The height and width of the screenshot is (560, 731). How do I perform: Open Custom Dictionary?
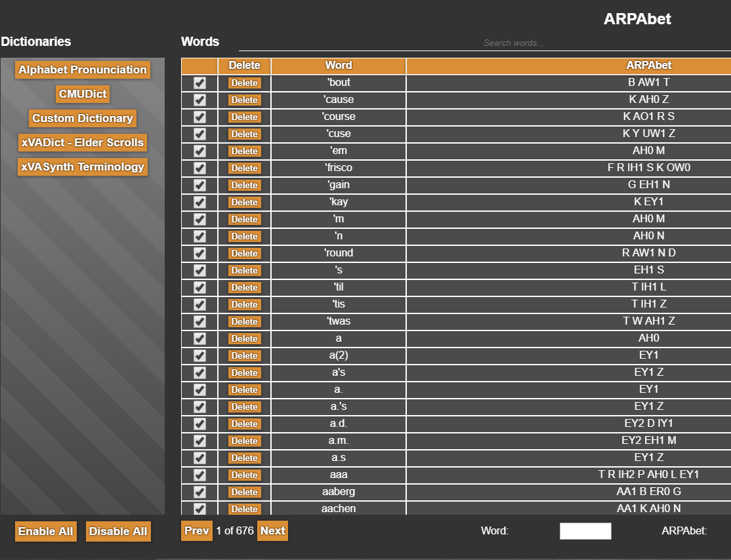click(83, 119)
